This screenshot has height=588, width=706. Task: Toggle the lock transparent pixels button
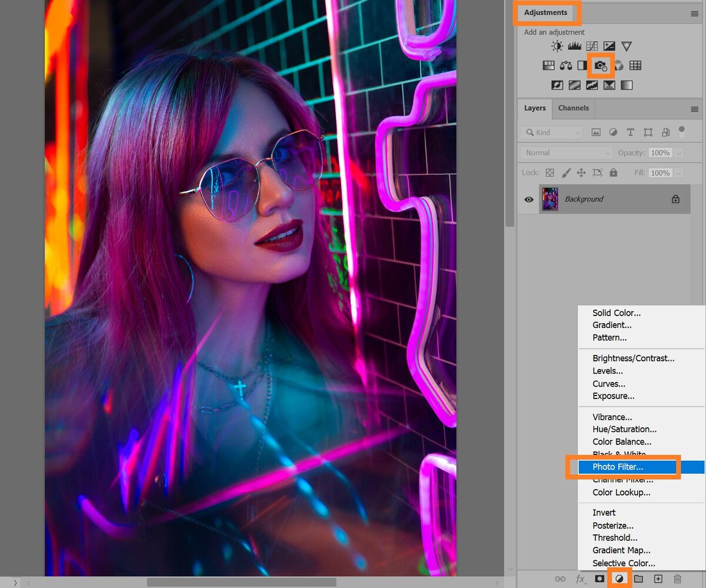pos(550,173)
